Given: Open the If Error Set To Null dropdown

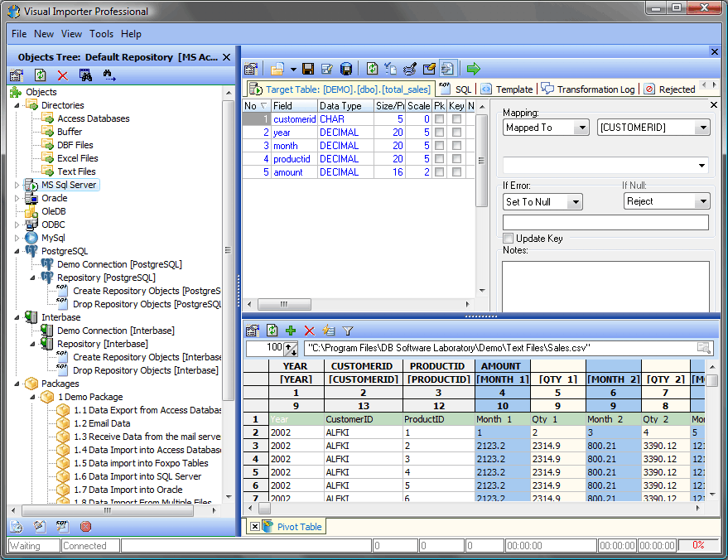Looking at the screenshot, I should pyautogui.click(x=576, y=202).
